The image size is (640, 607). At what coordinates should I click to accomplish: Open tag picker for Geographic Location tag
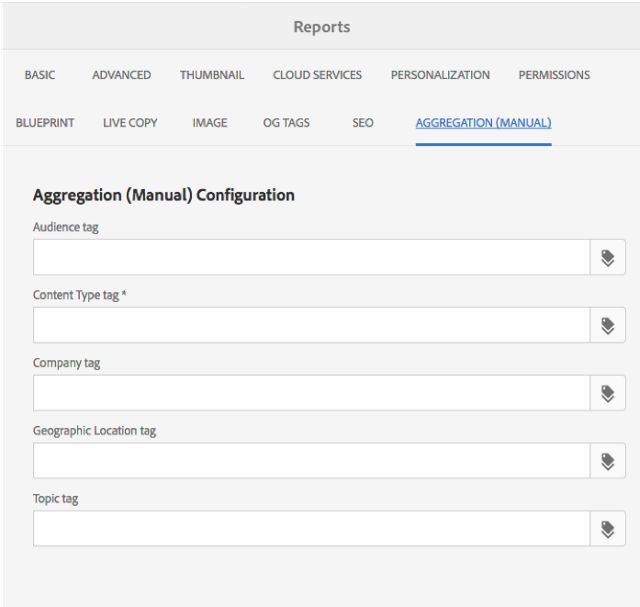tap(607, 461)
